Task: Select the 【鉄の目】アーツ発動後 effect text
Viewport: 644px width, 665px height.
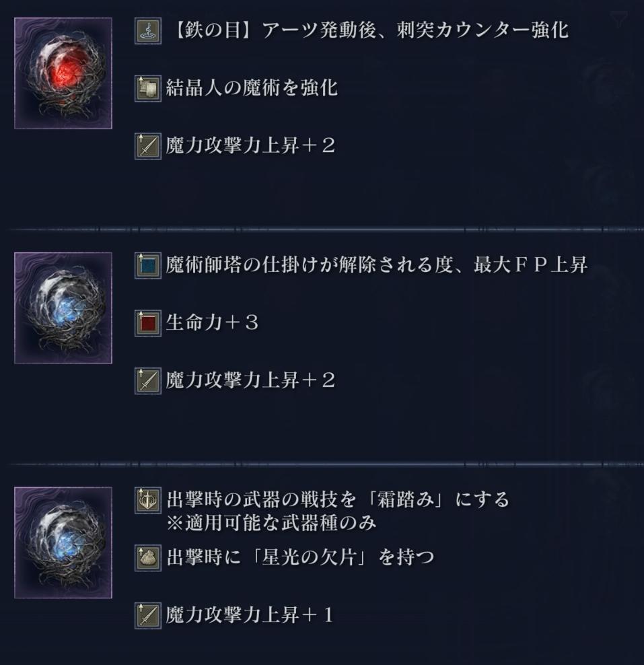Action: tap(369, 30)
